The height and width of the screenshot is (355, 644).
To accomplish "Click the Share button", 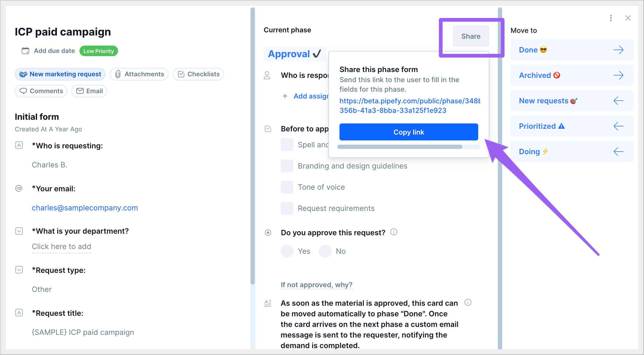I will [x=471, y=36].
